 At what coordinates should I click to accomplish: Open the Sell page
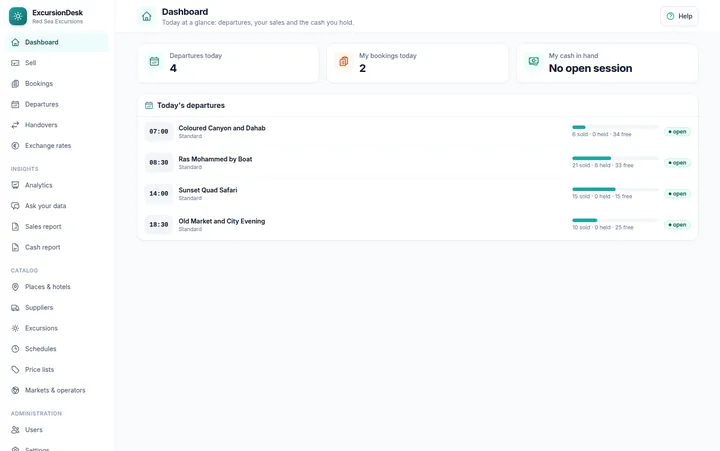57,63
